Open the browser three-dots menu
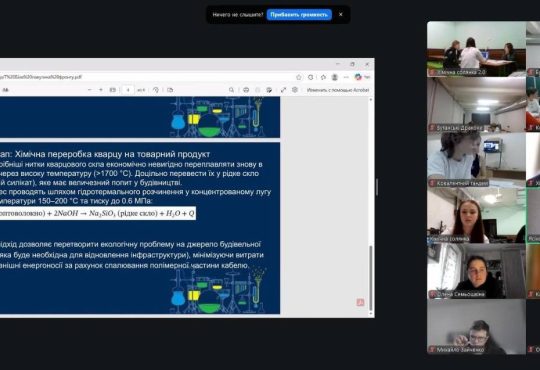Image resolution: width=540 pixels, height=370 pixels. (x=346, y=77)
